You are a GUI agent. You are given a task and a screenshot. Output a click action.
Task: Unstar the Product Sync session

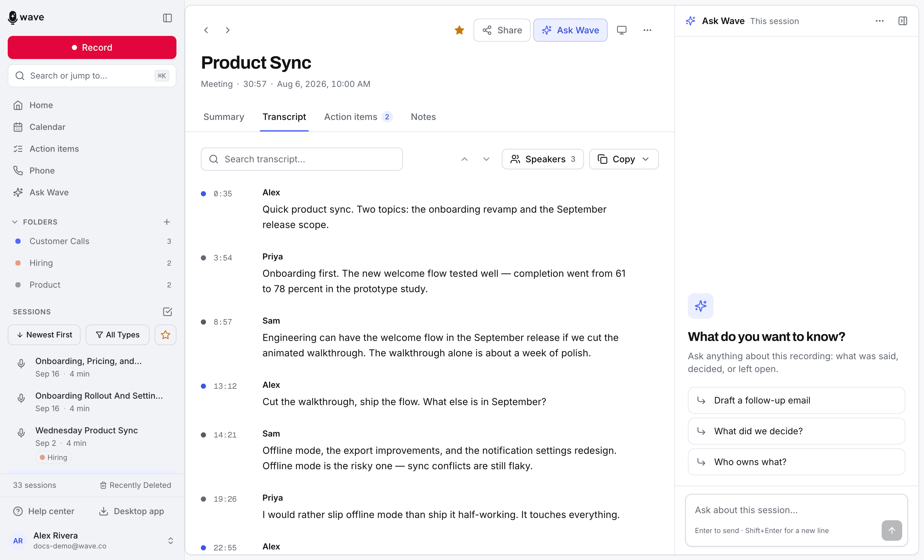(459, 30)
